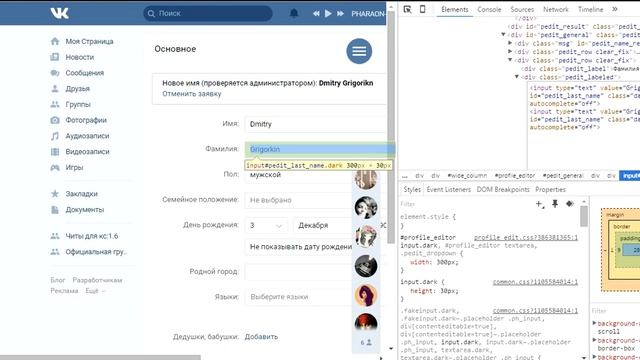Switch to the Console tab
640x360 pixels.
(489, 9)
